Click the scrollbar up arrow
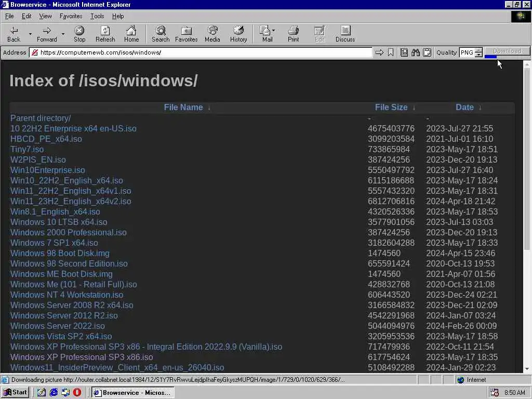Screen dimensions: 532x399 (527, 64)
